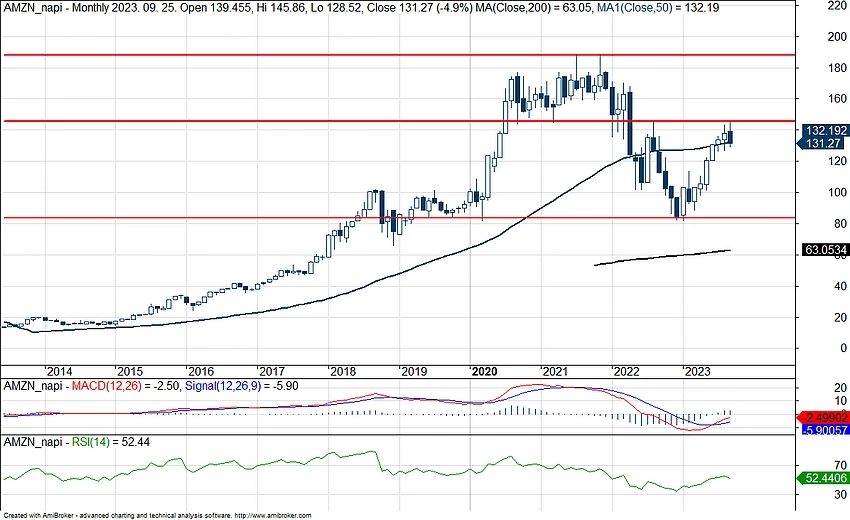Click the 70 level on RSI axis

(x=840, y=465)
